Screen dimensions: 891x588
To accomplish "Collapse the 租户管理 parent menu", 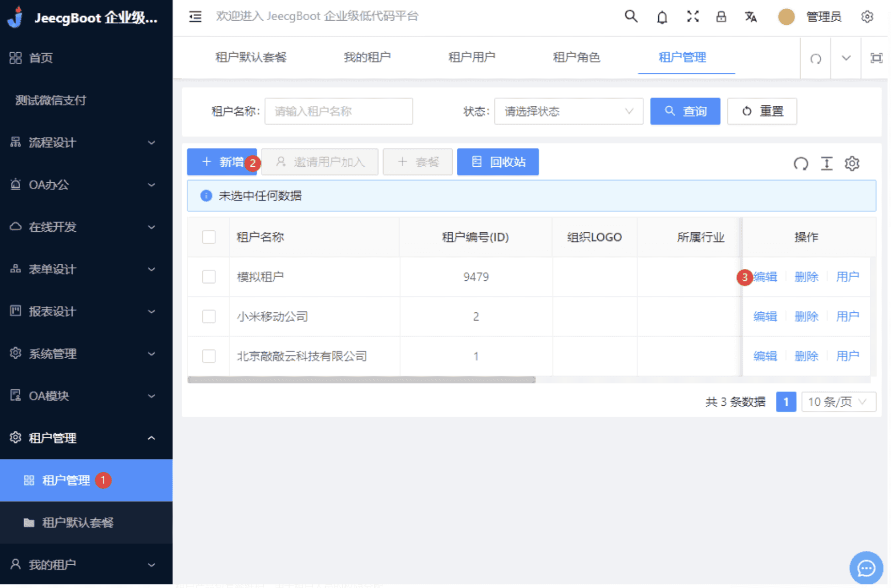I will click(86, 438).
